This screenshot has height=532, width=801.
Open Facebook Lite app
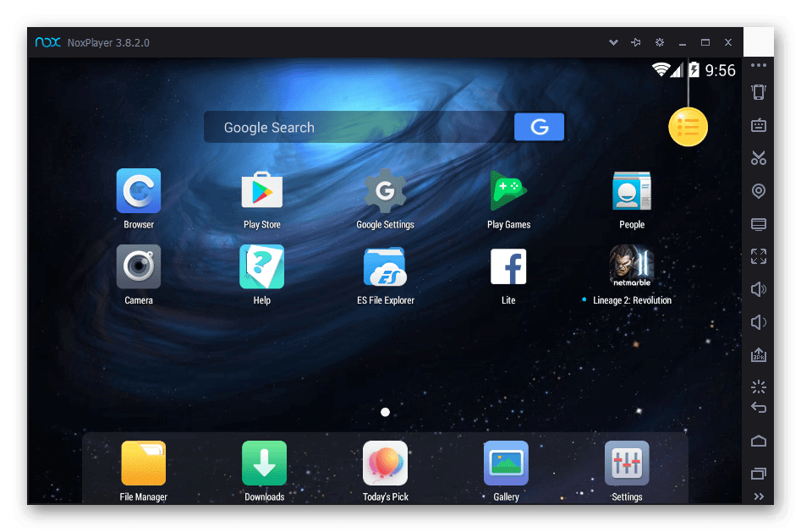[x=507, y=266]
